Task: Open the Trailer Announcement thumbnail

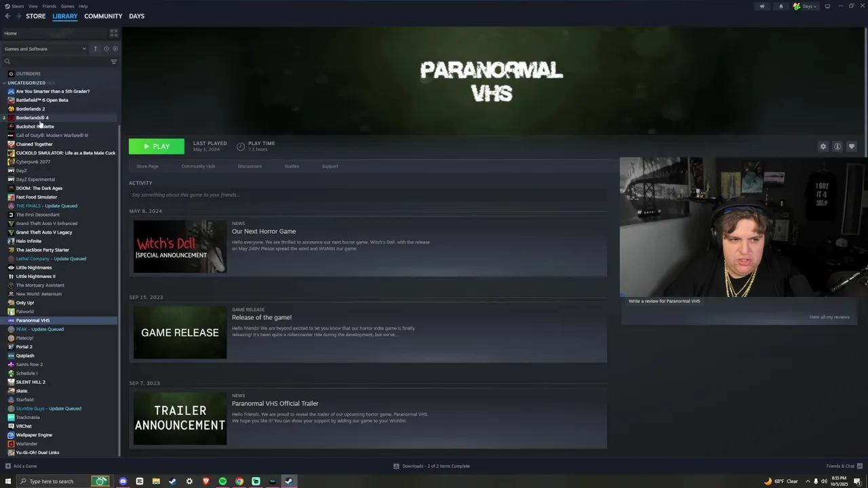Action: tap(180, 419)
